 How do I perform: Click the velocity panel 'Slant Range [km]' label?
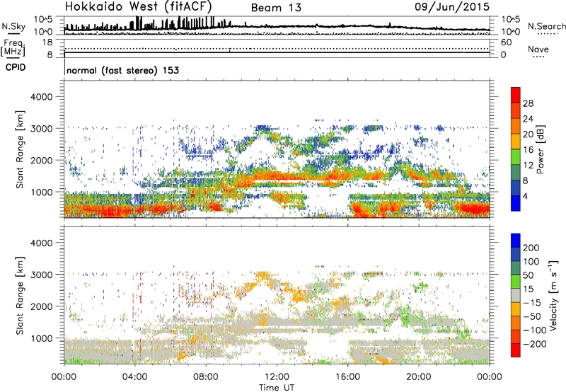(x=20, y=295)
